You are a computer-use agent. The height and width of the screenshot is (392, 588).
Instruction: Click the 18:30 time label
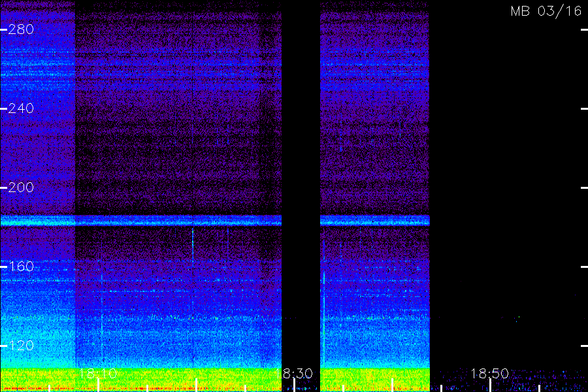click(x=293, y=373)
